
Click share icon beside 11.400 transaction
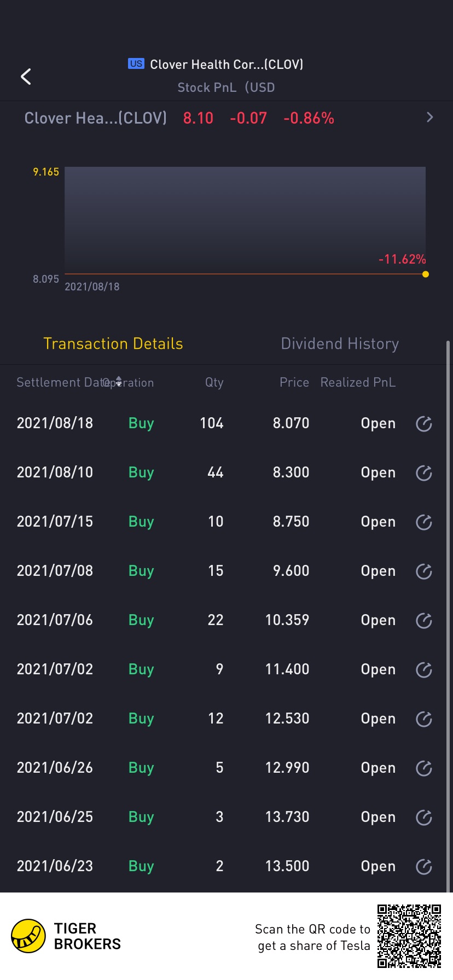tap(424, 670)
